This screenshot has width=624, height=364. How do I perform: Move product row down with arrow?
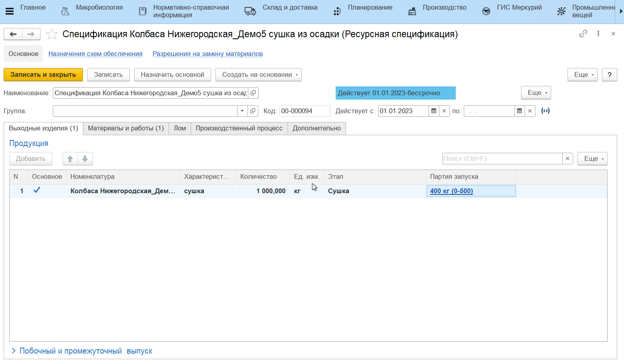85,159
